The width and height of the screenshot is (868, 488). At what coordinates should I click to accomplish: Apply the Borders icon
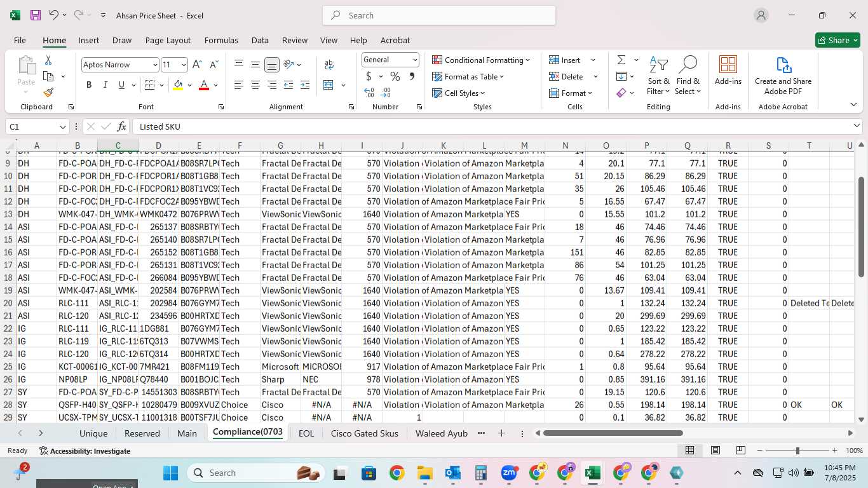tap(149, 85)
